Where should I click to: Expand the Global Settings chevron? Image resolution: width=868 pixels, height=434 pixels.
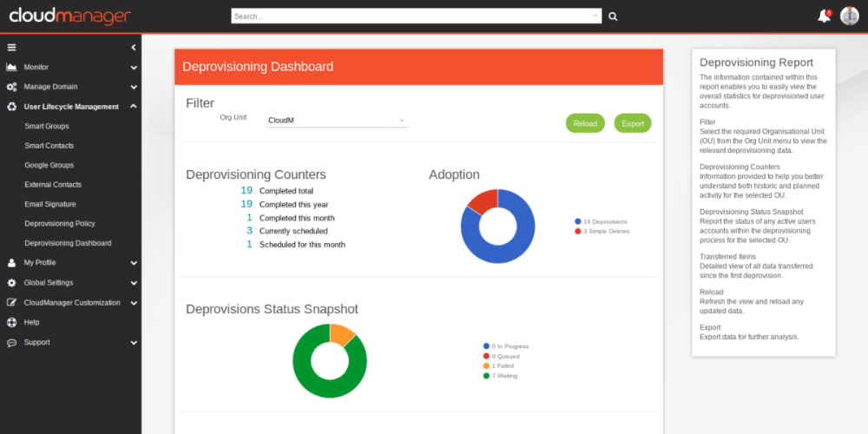click(134, 283)
